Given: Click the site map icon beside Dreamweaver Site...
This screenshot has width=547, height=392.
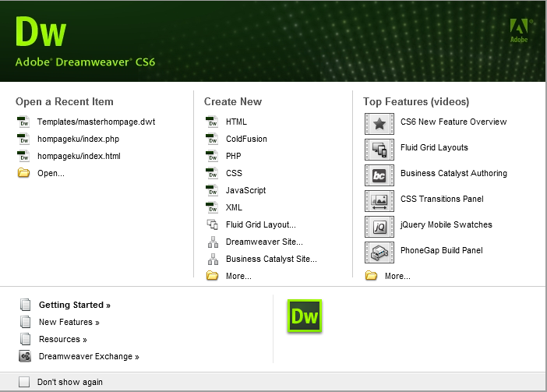Looking at the screenshot, I should tap(213, 242).
